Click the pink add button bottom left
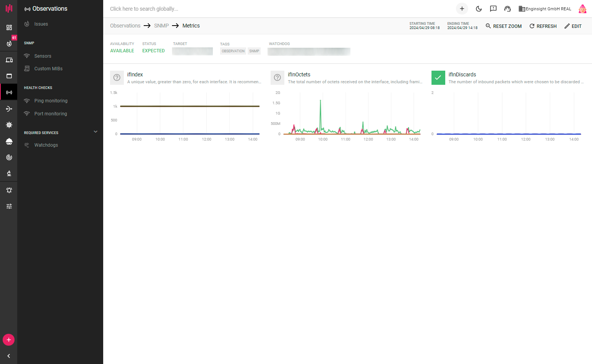This screenshot has height=364, width=592. (x=9, y=340)
